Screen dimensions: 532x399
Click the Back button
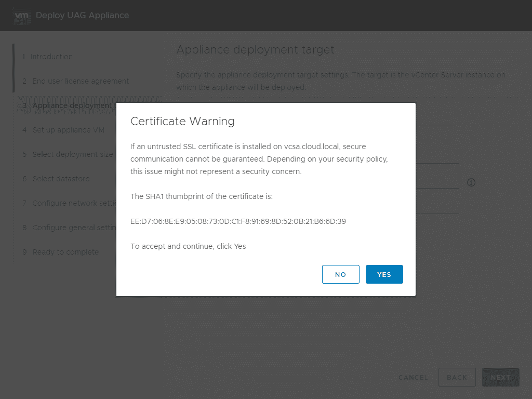pyautogui.click(x=457, y=378)
